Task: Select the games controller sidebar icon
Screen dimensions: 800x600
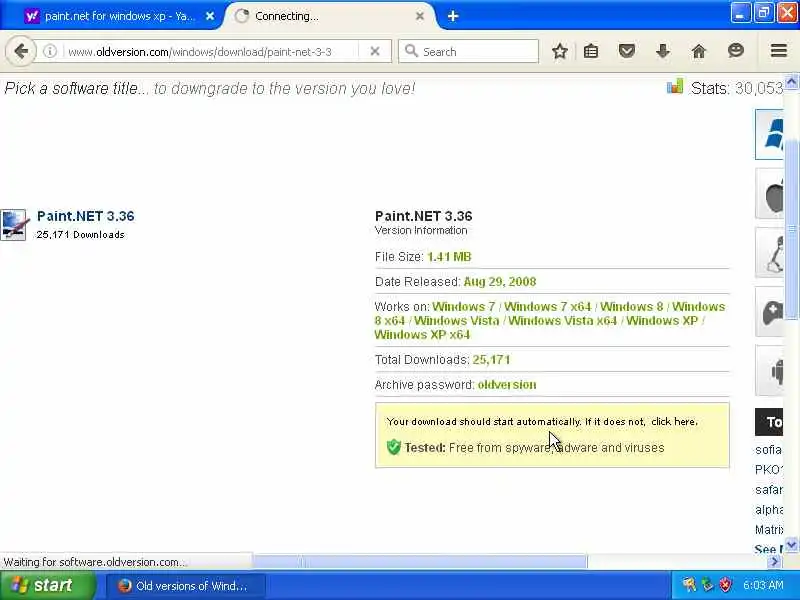Action: coord(769,312)
